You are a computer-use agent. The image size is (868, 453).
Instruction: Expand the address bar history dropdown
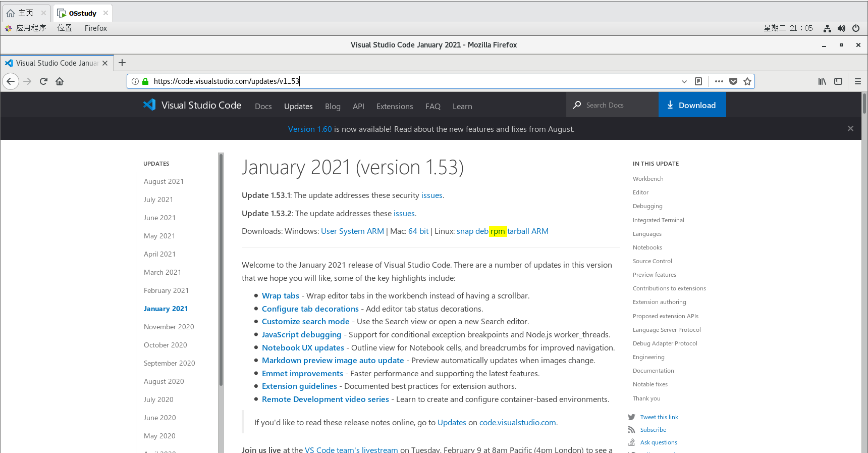[684, 81]
